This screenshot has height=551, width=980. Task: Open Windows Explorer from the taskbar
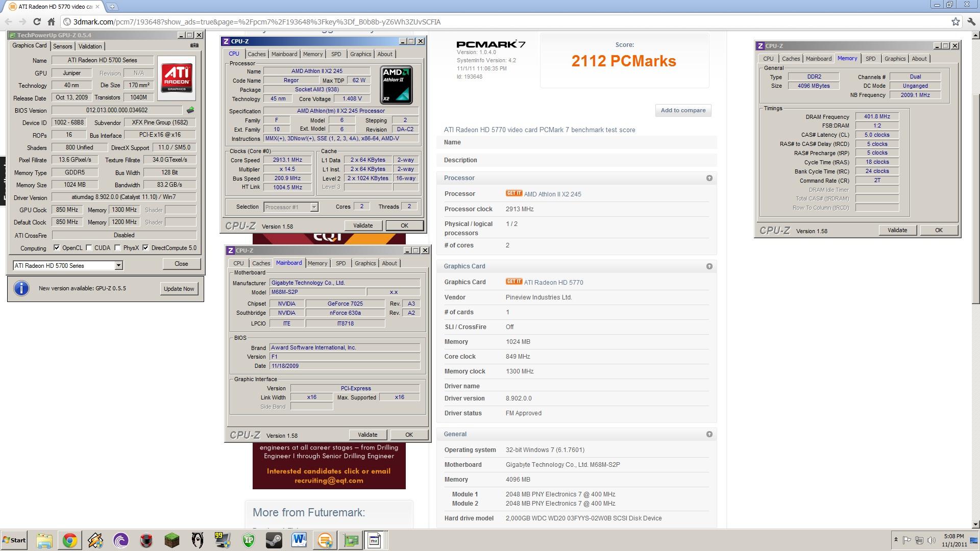coord(44,540)
